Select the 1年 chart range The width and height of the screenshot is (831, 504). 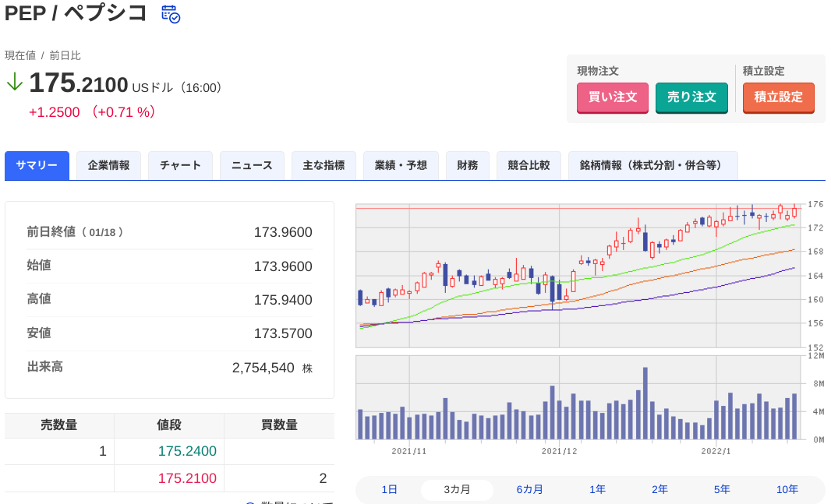pos(597,489)
